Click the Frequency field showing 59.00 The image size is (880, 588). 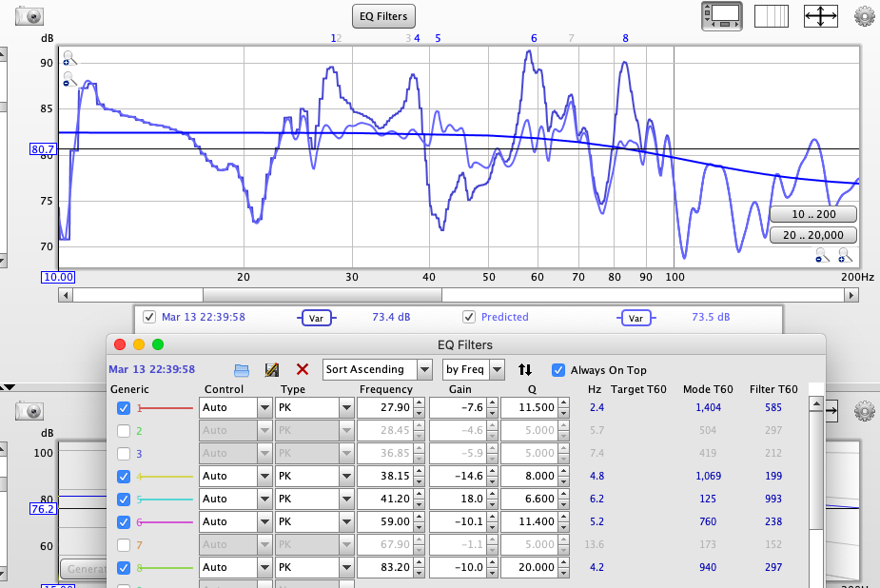pyautogui.click(x=384, y=521)
